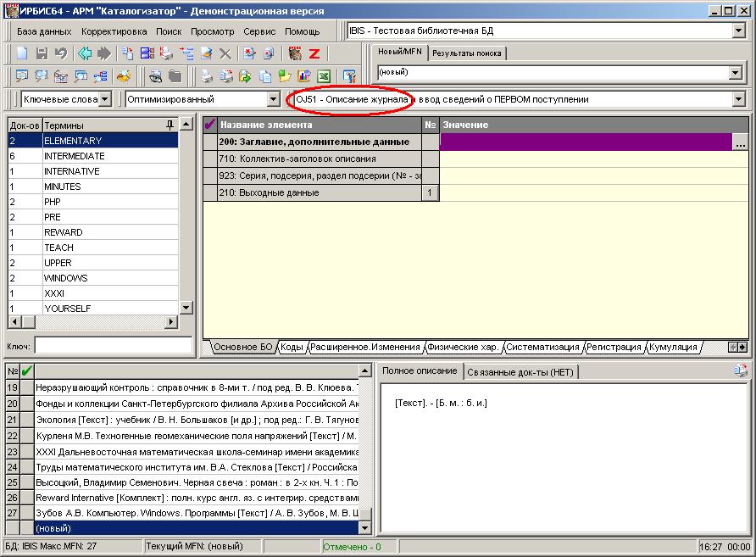Click the search tree magnifier icon
Image resolution: width=756 pixels, height=557 pixels.
tap(100, 75)
